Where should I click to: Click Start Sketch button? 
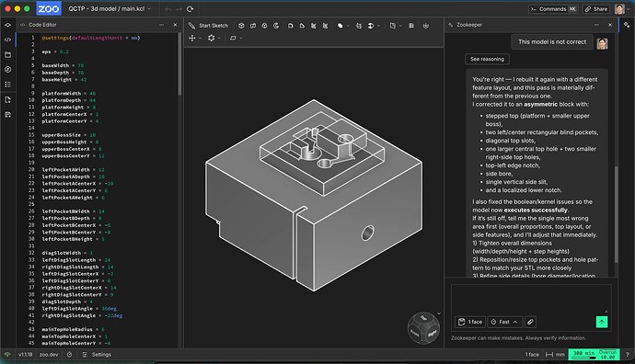pos(209,26)
